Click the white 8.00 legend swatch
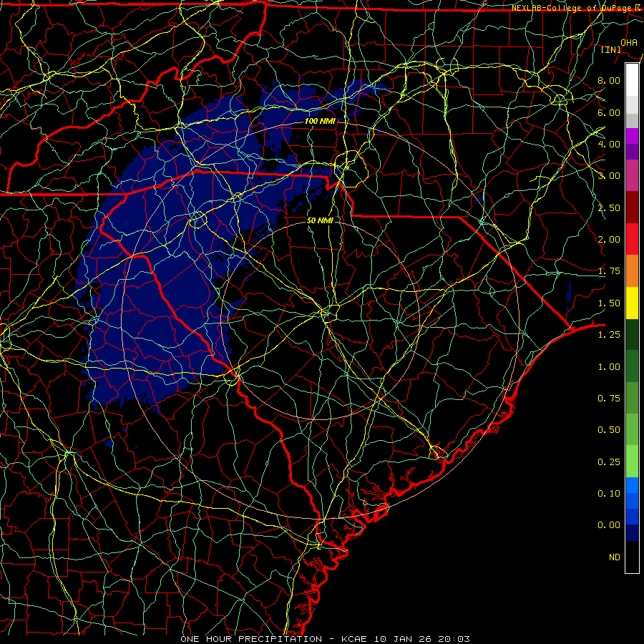 632,80
